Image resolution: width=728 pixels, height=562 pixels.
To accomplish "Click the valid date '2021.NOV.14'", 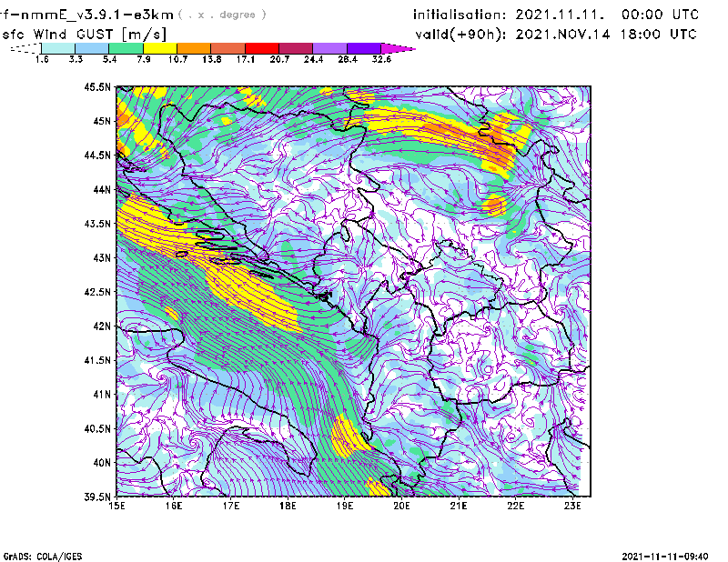I will [x=562, y=35].
